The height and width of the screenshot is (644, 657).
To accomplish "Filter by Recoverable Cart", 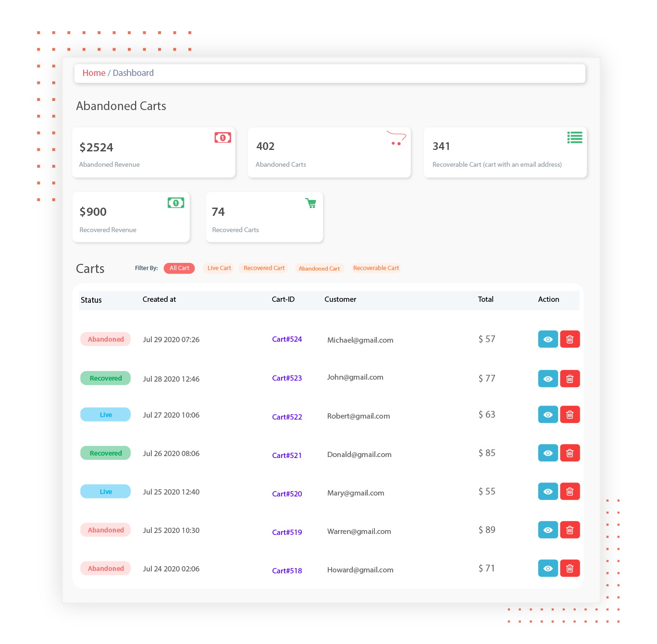I will coord(376,268).
